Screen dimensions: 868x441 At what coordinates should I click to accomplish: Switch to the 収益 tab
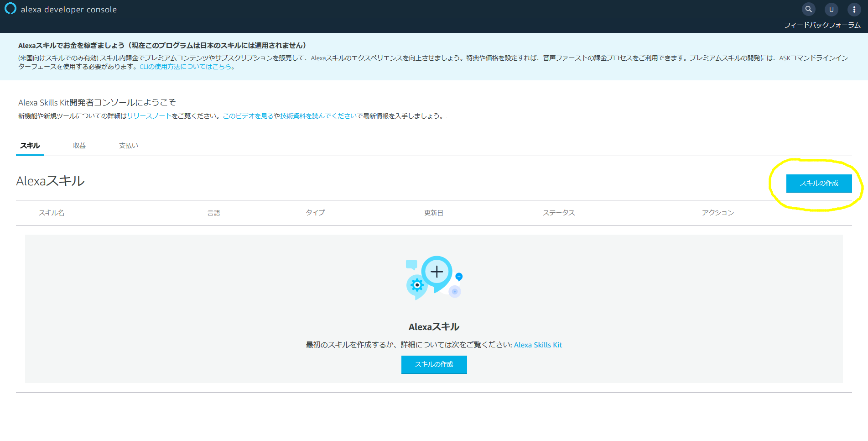click(79, 146)
